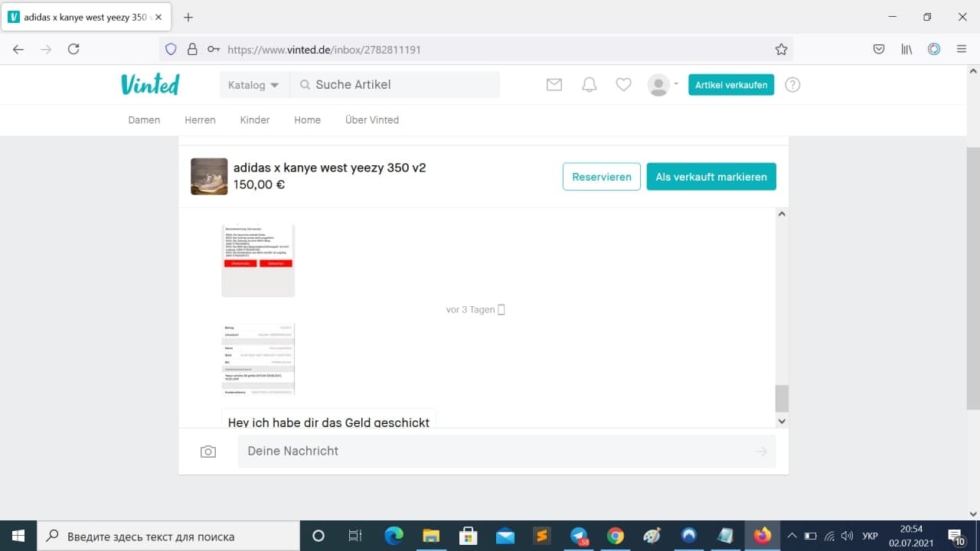The width and height of the screenshot is (980, 551).
Task: Expand the Katalog dropdown
Action: (x=253, y=85)
